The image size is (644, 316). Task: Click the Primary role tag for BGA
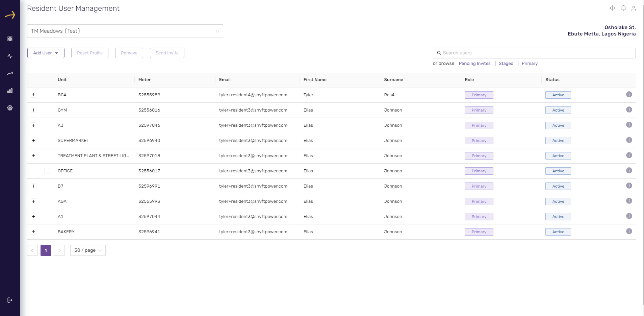point(479,95)
